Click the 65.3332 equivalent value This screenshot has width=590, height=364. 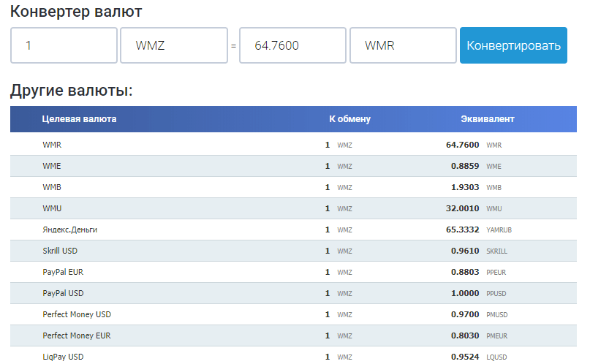pos(463,230)
